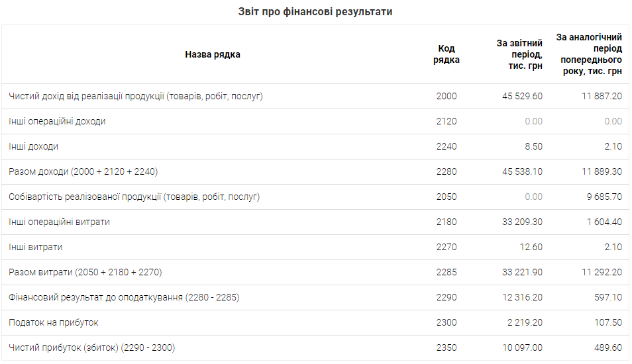Select the 'Чистий дохід від реалізації продукції' row label
This screenshot has height=364, width=632.
[136, 96]
